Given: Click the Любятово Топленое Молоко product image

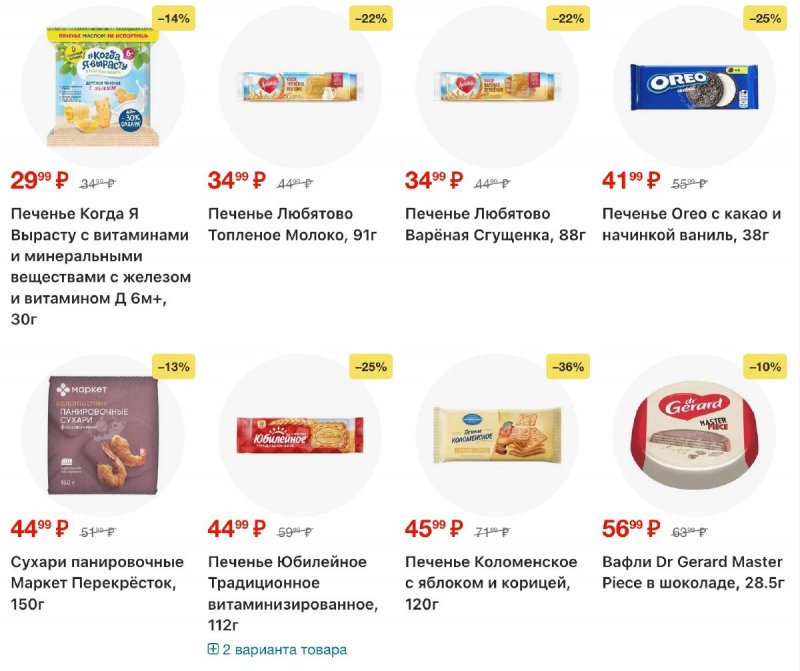Looking at the screenshot, I should [297, 88].
